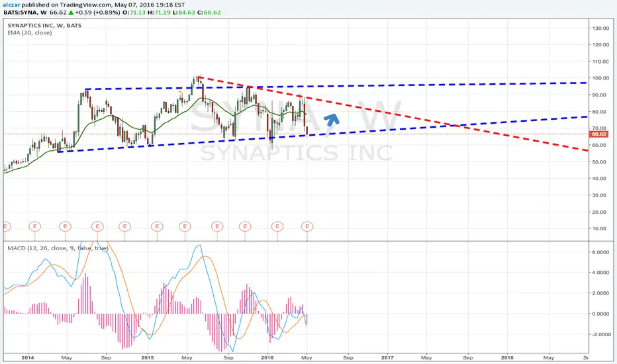
Task: Open the EMA (20, close) indicator legend
Action: 30,32
